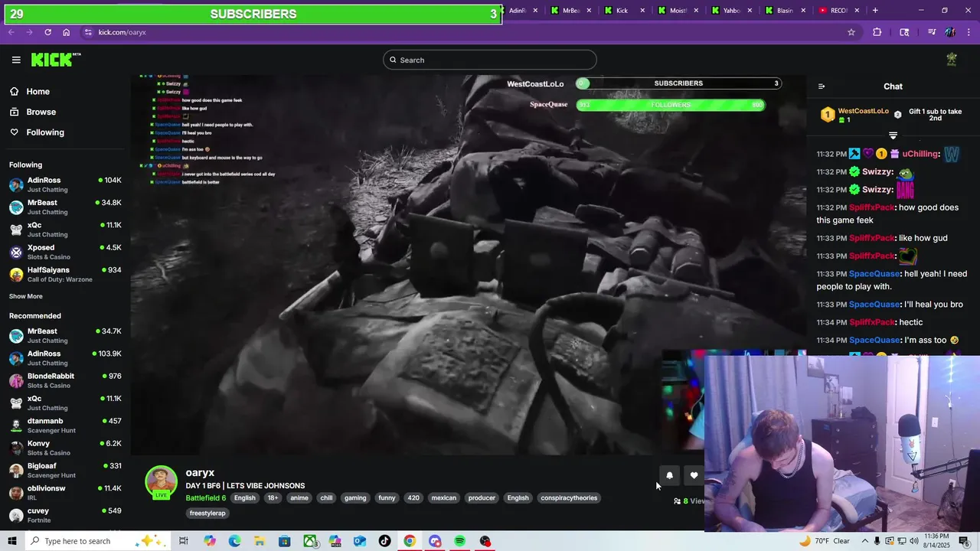Open weather widget showing 70°F Clear
The width and height of the screenshot is (980, 551).
[x=824, y=541]
